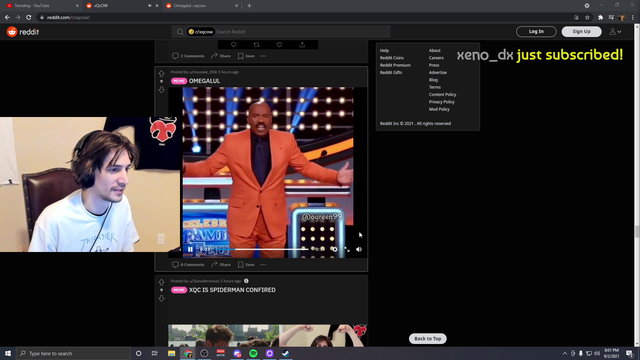Screen dimensions: 640x360
Task: Save the top post
Action: tap(246, 56)
